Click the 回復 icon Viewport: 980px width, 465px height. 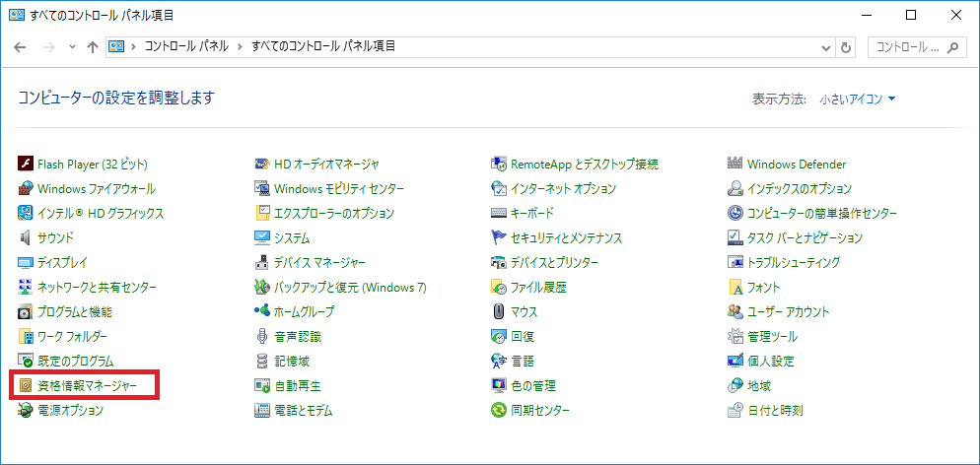498,336
